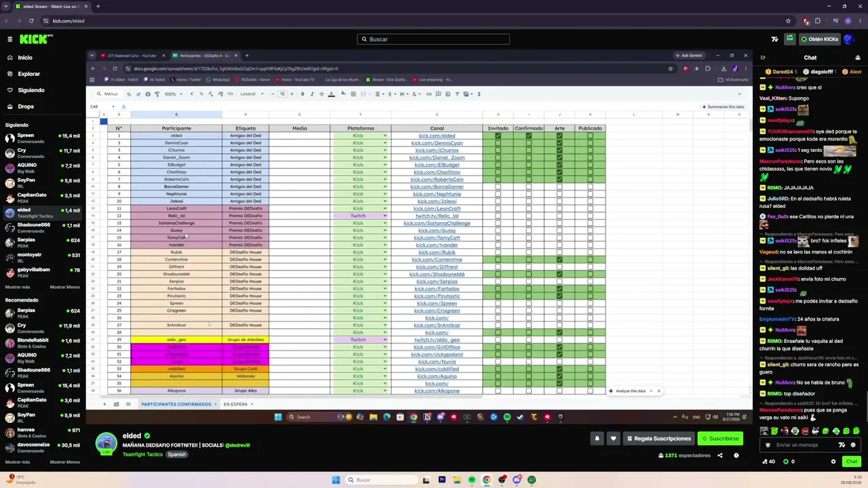The width and height of the screenshot is (868, 488).
Task: Collapse the Sheets toolbar with the chevron
Action: 739,94
